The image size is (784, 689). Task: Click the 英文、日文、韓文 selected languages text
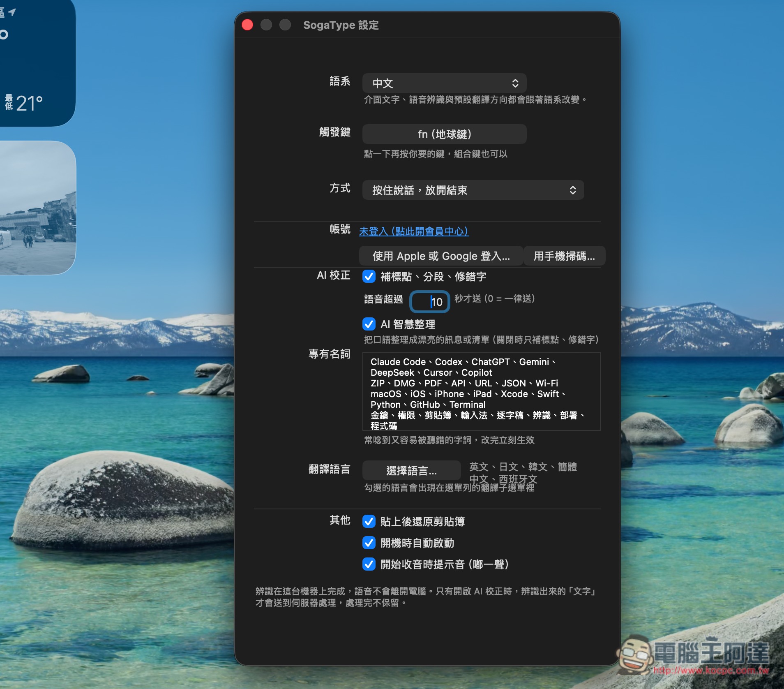[x=523, y=473]
